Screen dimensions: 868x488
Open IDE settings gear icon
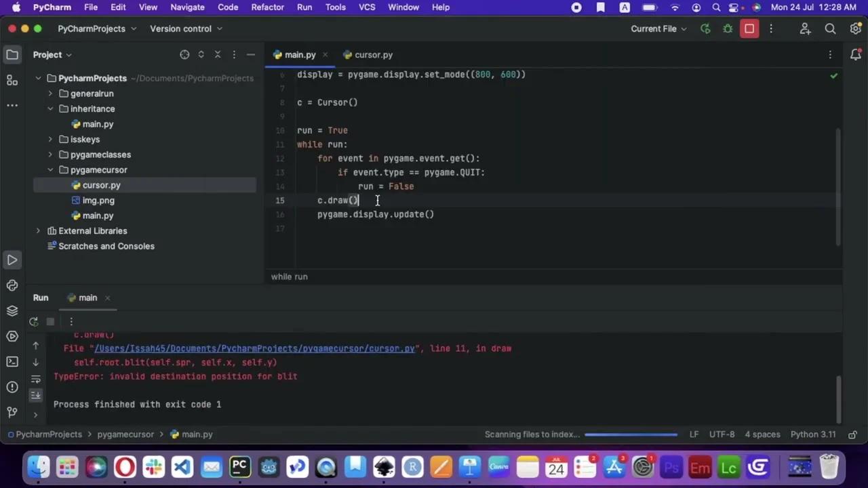pos(856,28)
